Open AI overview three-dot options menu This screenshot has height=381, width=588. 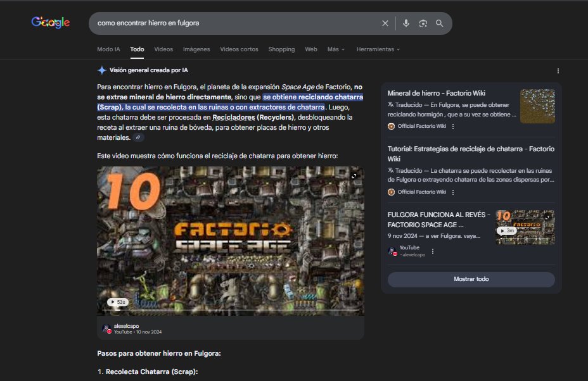pos(558,71)
